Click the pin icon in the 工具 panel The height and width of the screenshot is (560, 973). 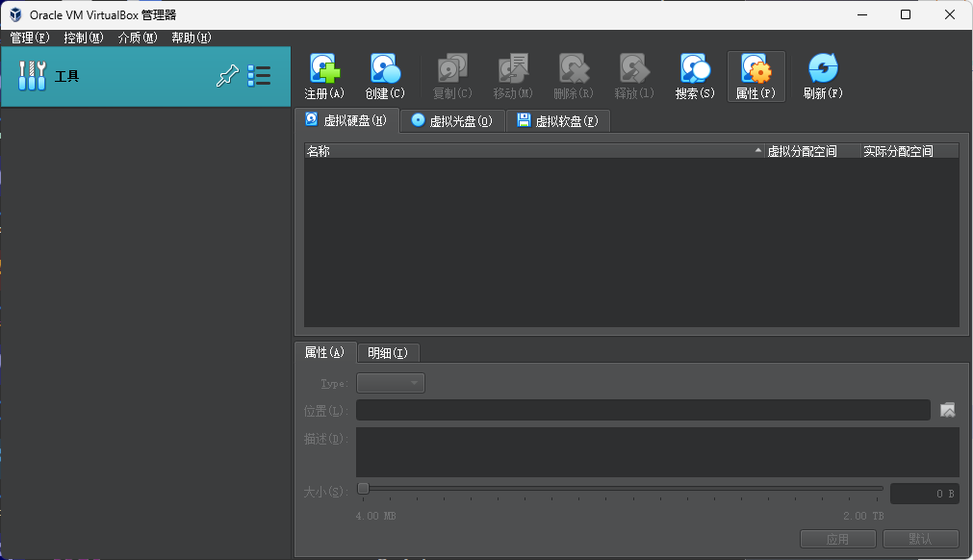(227, 77)
